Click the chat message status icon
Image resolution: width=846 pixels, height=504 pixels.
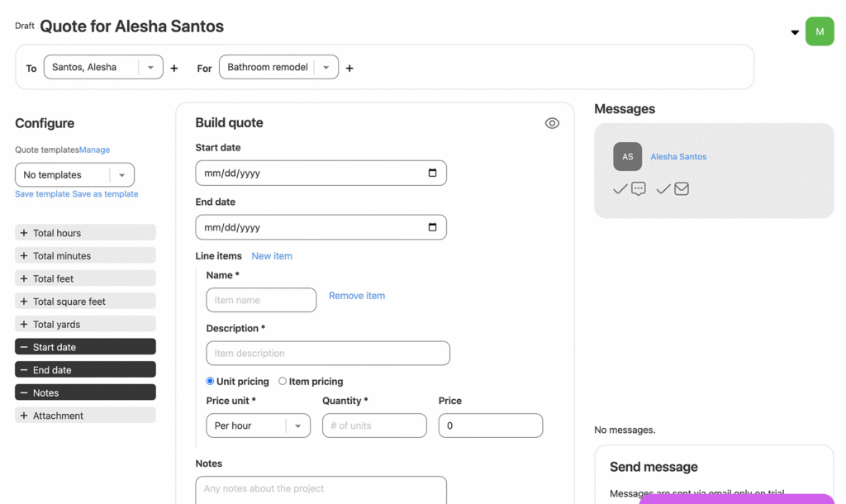click(639, 189)
